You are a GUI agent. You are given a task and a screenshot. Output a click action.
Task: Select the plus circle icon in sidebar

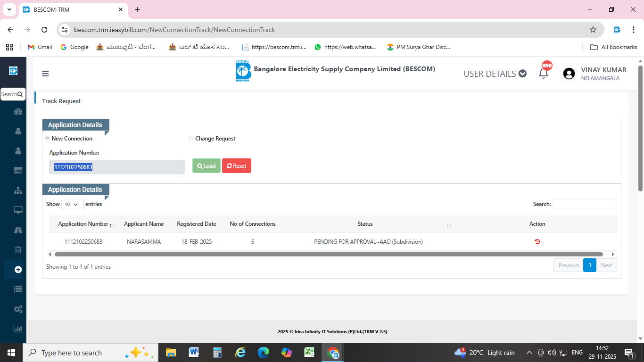point(18,270)
